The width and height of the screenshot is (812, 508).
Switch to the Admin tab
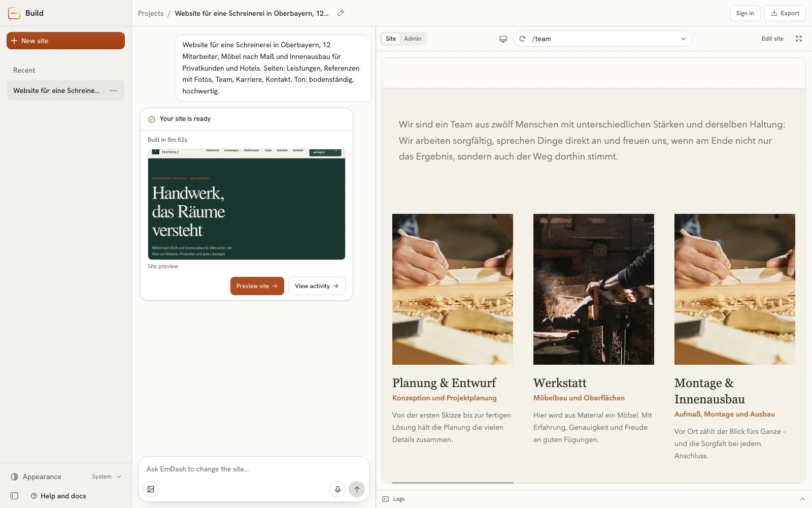click(413, 39)
